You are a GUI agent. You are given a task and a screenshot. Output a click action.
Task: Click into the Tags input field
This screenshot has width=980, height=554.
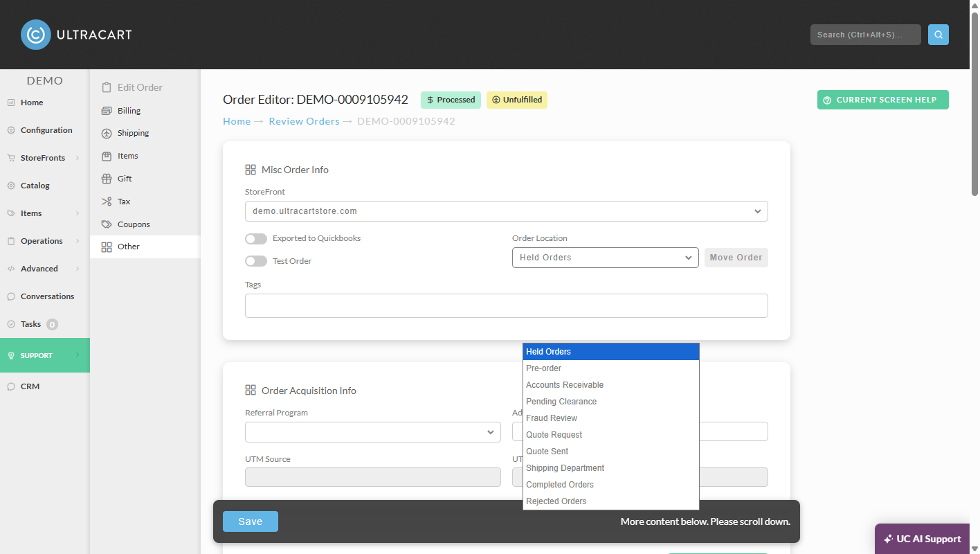507,305
